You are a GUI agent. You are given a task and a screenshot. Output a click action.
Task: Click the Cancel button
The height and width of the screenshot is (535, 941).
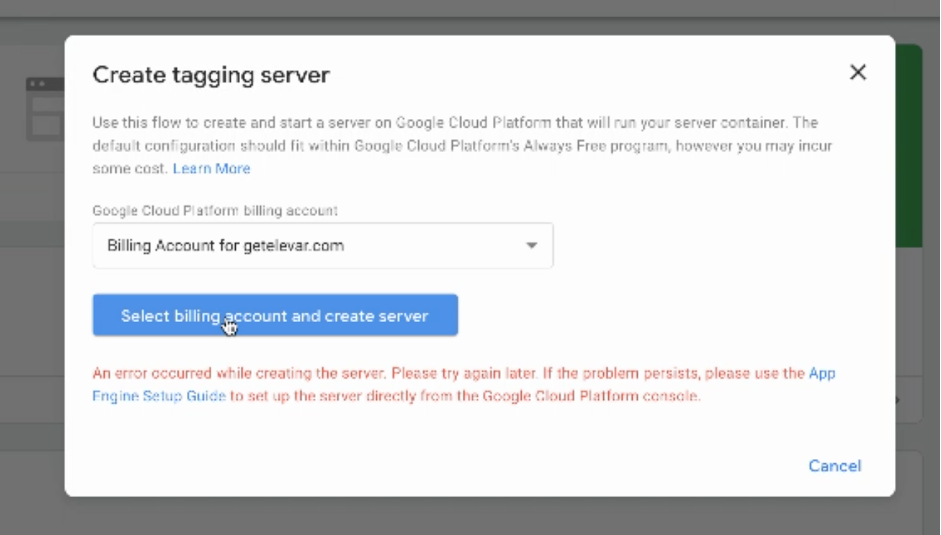(x=835, y=466)
